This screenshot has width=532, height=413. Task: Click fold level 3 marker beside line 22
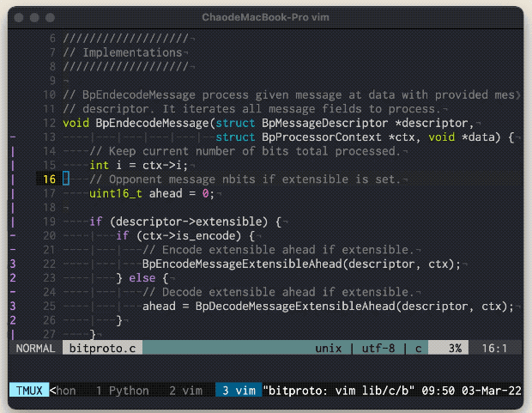12,264
